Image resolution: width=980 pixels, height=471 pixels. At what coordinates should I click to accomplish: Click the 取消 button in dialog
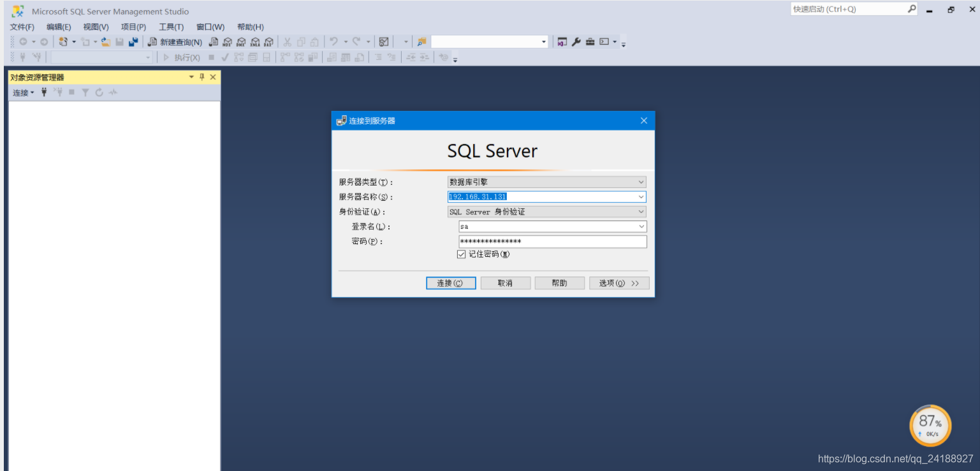[x=506, y=283]
